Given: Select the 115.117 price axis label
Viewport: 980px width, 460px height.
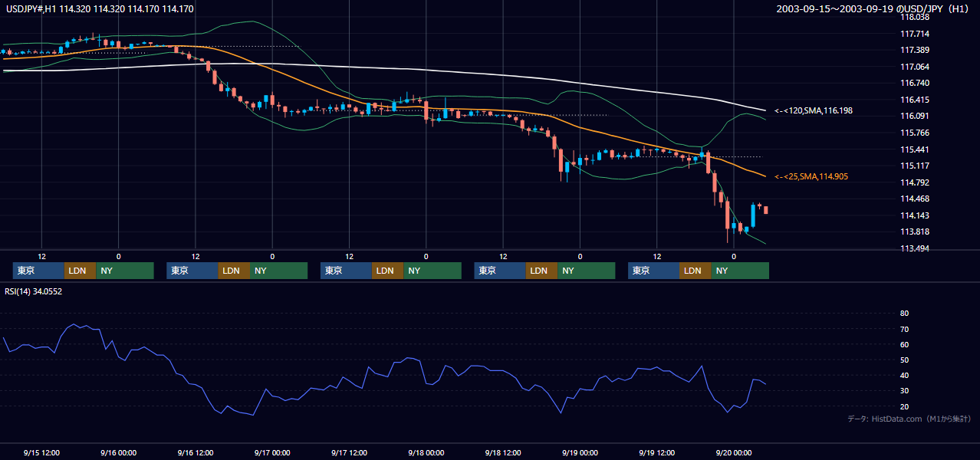Looking at the screenshot, I should pos(914,166).
